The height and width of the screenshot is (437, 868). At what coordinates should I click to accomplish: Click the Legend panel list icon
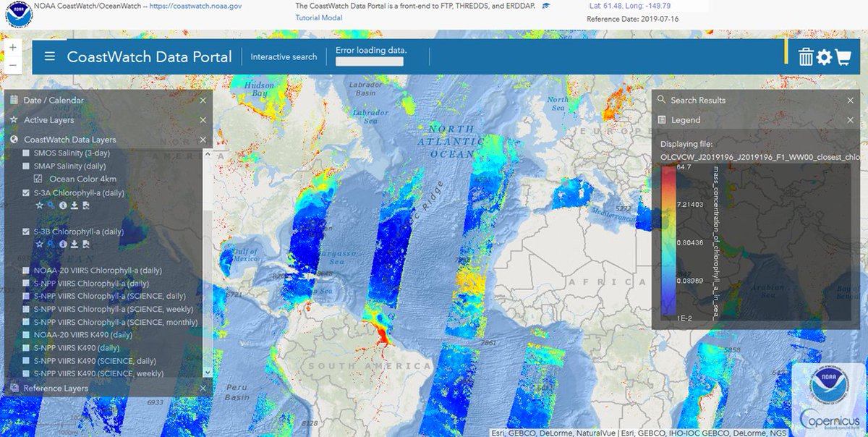click(661, 119)
